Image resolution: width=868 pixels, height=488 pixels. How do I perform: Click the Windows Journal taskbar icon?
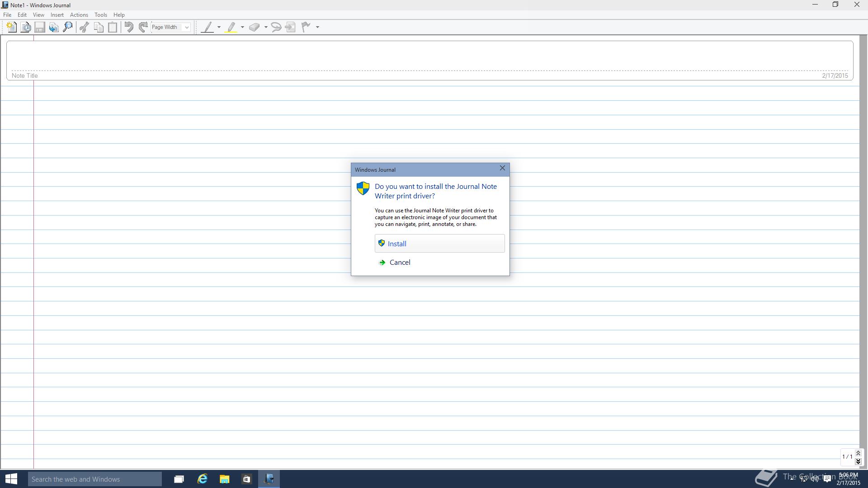269,479
